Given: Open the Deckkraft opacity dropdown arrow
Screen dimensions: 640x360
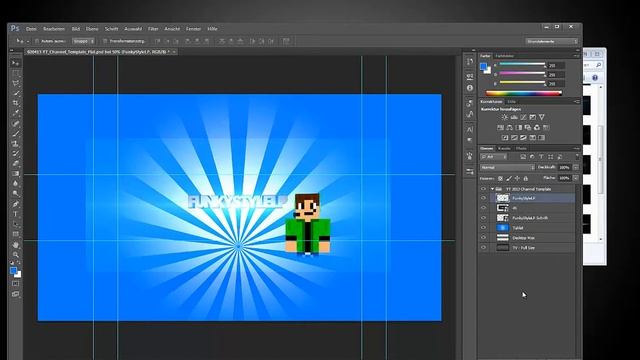Looking at the screenshot, I should 576,167.
